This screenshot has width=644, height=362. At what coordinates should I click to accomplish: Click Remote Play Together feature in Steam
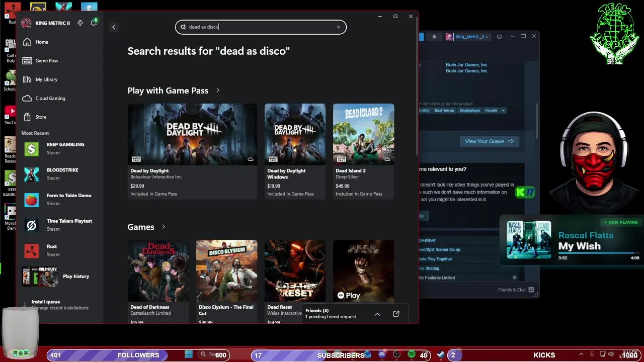[x=435, y=259]
